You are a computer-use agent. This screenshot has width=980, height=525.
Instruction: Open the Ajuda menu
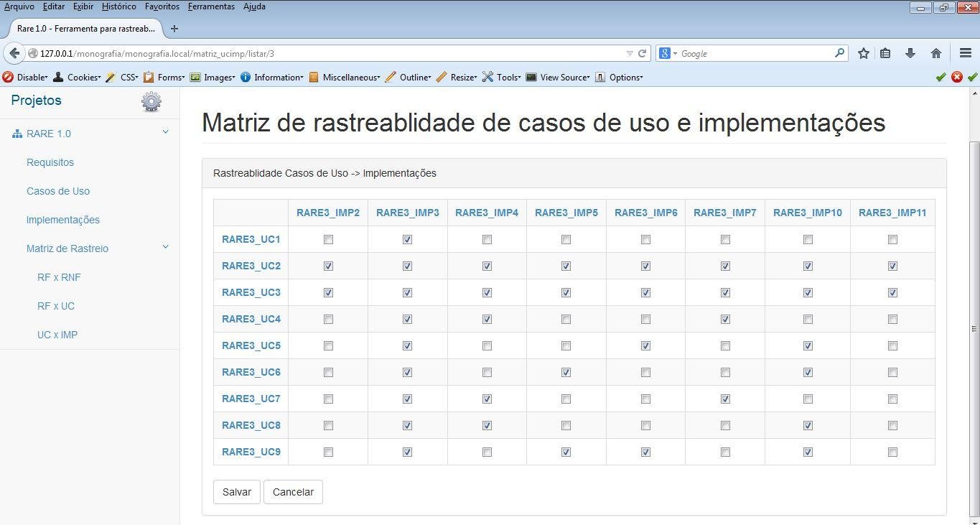[x=254, y=6]
